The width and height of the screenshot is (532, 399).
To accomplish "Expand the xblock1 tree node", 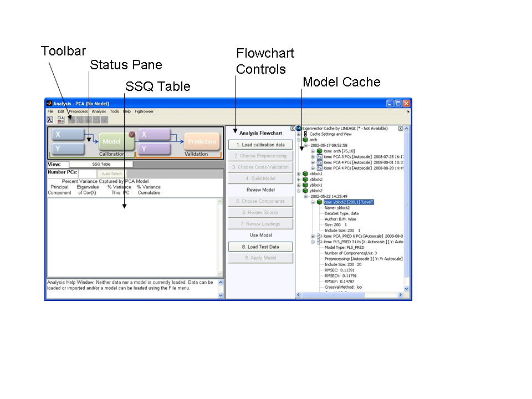I will (x=299, y=173).
